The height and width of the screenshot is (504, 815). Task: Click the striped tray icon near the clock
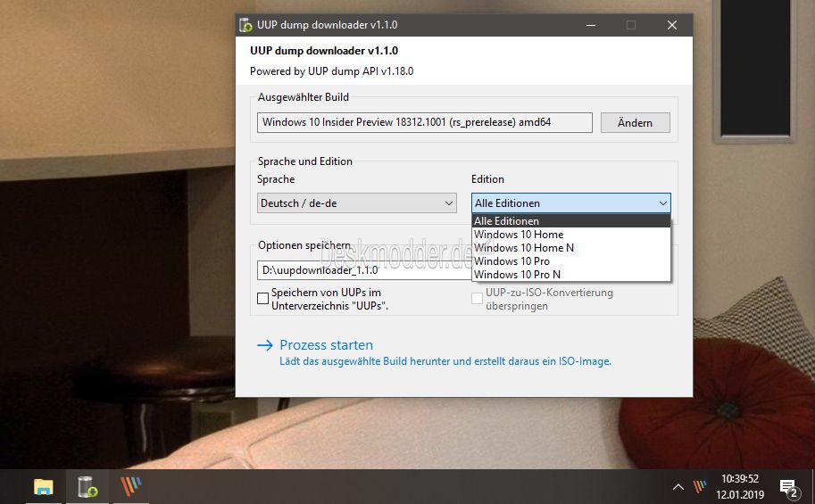(700, 487)
